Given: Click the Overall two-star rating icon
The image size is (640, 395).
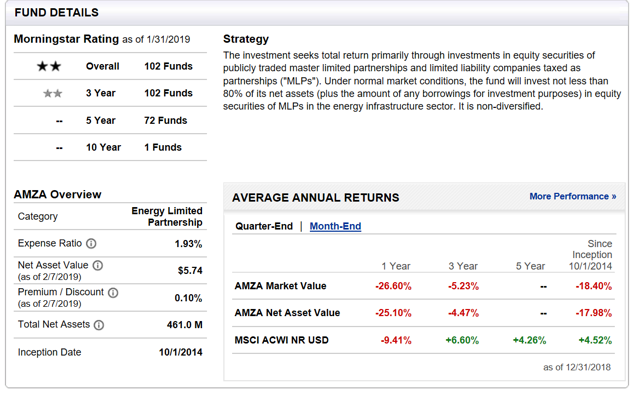Looking at the screenshot, I should pos(49,66).
